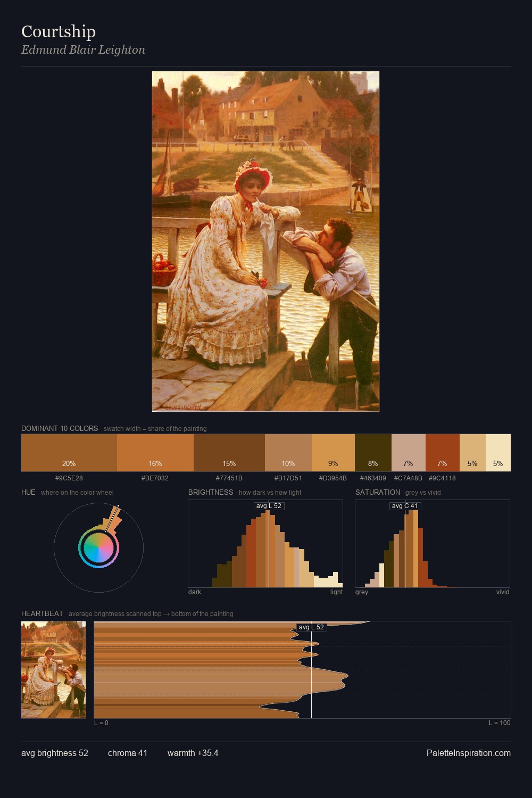Click the 'dark' axis label

click(195, 592)
